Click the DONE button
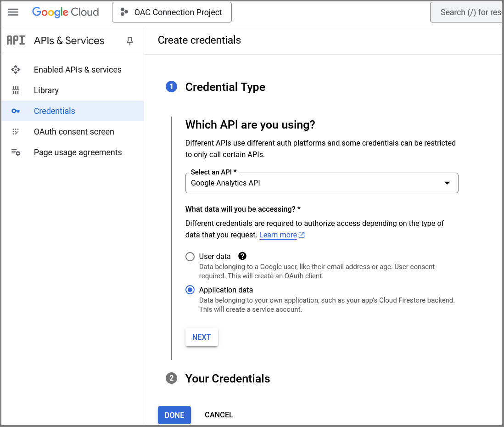504x427 pixels. coord(174,415)
